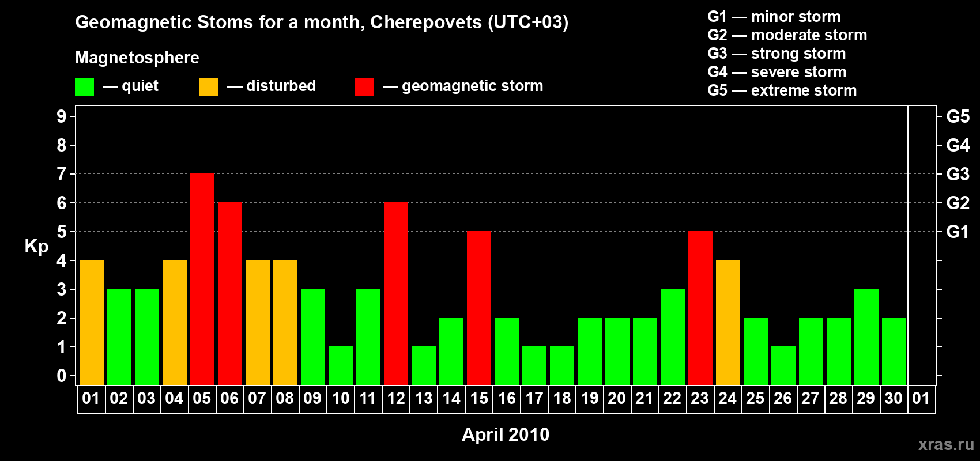Click the 'disturbed' legend label
The height and width of the screenshot is (461, 980).
(281, 86)
